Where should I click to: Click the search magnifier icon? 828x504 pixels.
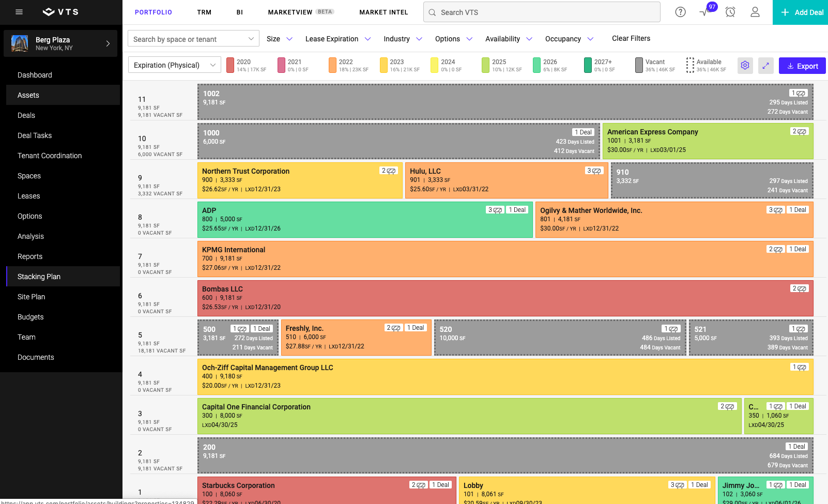tap(432, 12)
